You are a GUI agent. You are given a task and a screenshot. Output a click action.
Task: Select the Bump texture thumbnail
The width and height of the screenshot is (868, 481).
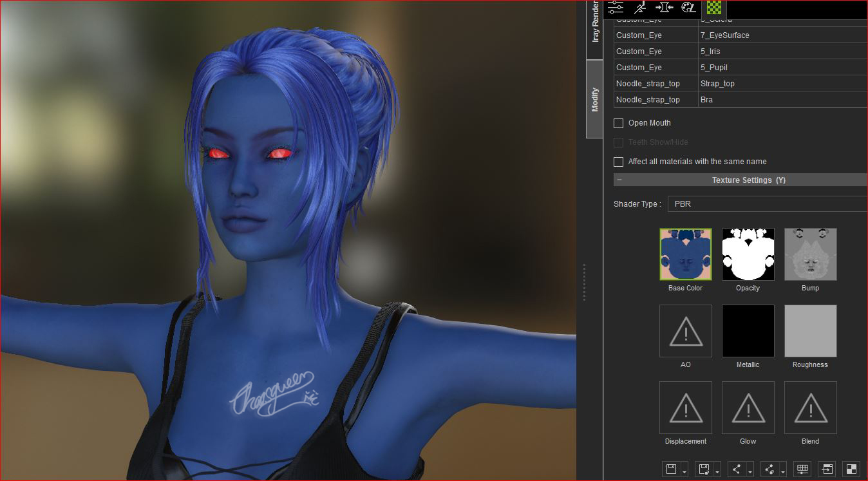[x=811, y=254]
